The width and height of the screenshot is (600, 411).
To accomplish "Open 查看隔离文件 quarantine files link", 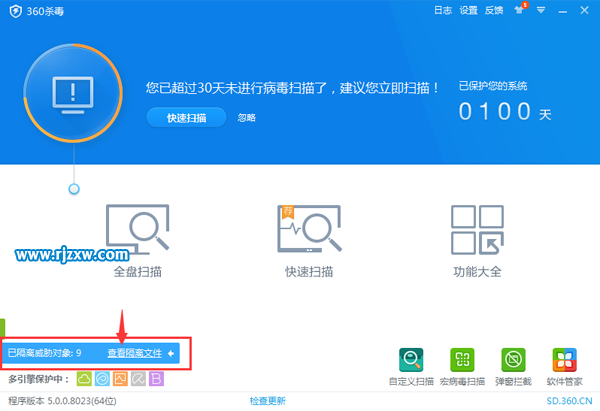I will click(x=135, y=353).
